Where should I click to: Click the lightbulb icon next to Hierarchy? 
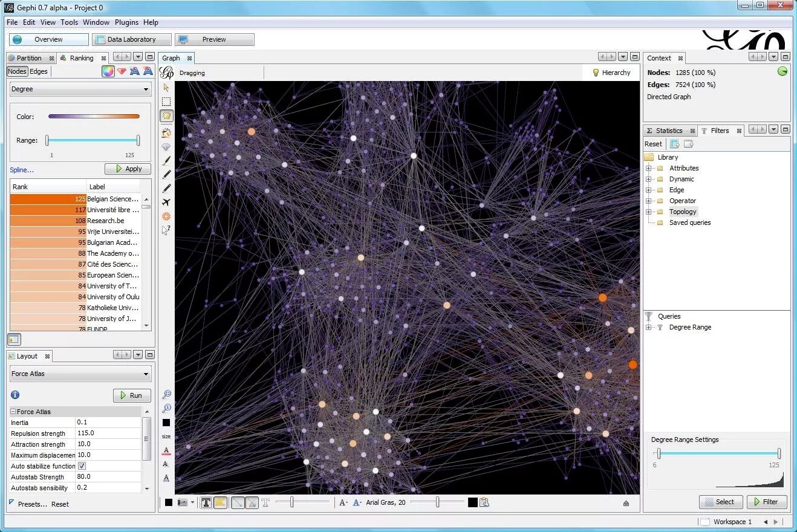tap(596, 73)
